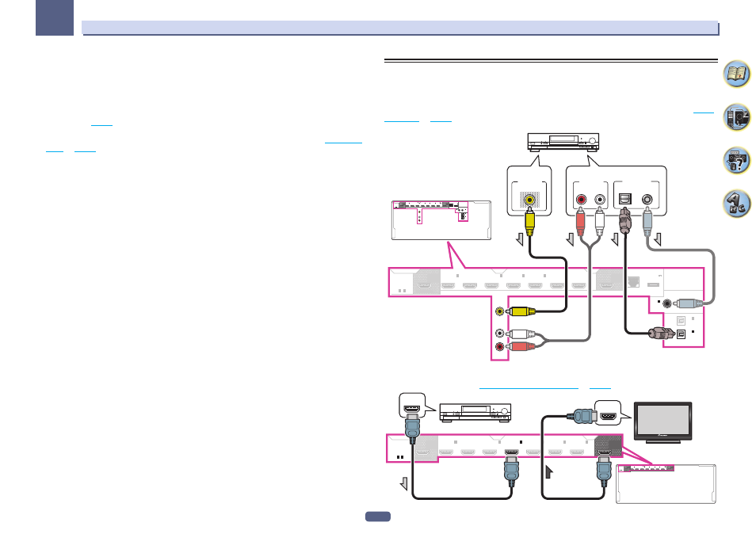Click the yellow video output jack on player
Image resolution: width=756 pixels, height=534 pixels.
coord(530,199)
